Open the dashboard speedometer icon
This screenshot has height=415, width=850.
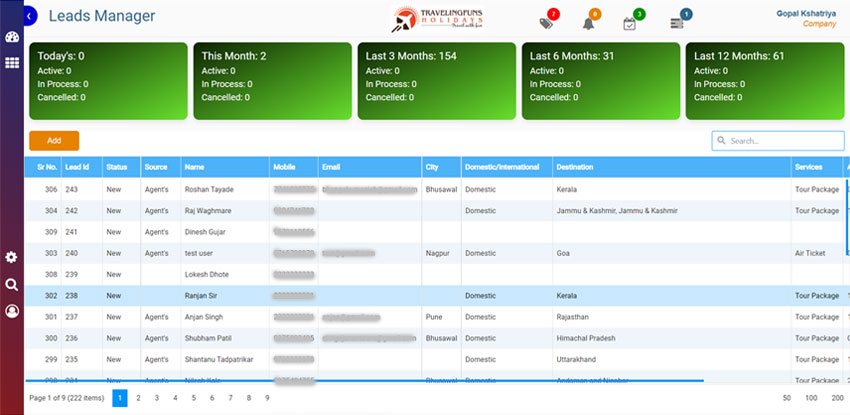[x=12, y=38]
